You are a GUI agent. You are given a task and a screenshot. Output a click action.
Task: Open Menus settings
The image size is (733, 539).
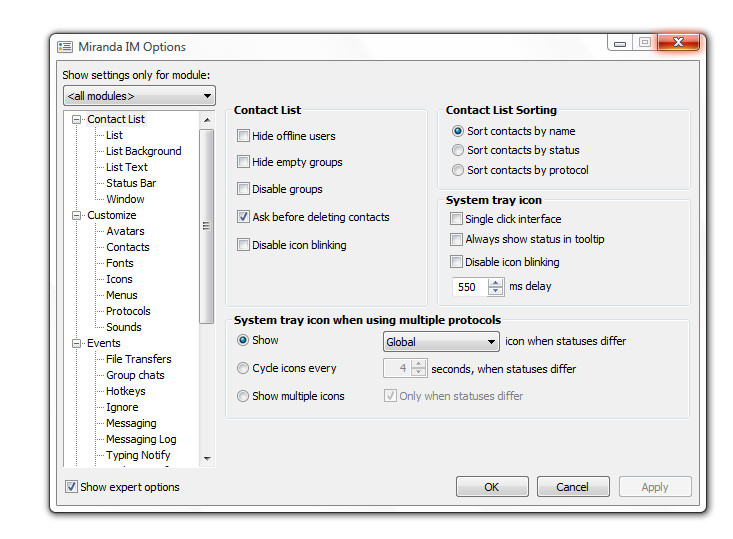pyautogui.click(x=122, y=295)
